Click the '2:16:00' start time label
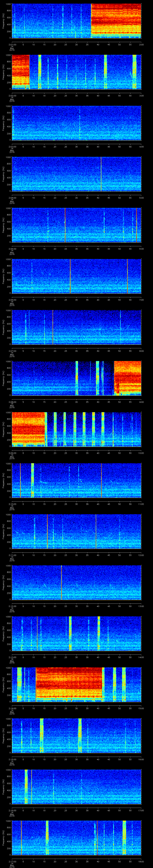This screenshot has width=153, height=868. coord(12,810)
